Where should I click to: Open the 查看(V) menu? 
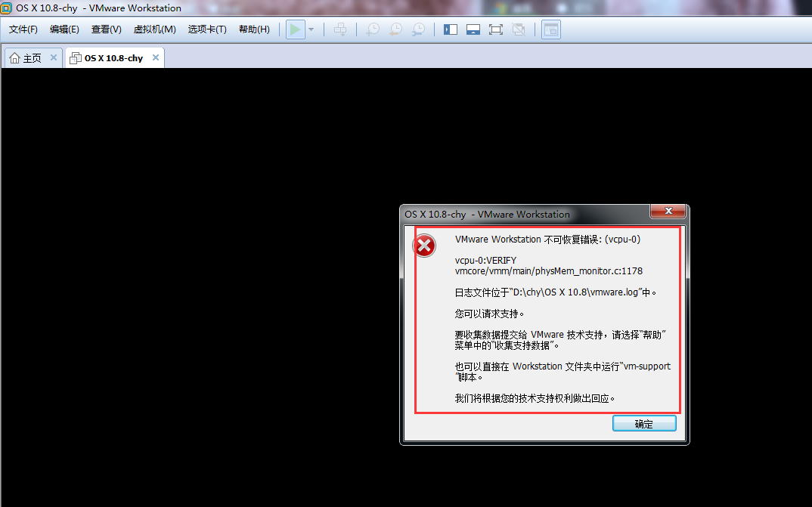coord(106,29)
